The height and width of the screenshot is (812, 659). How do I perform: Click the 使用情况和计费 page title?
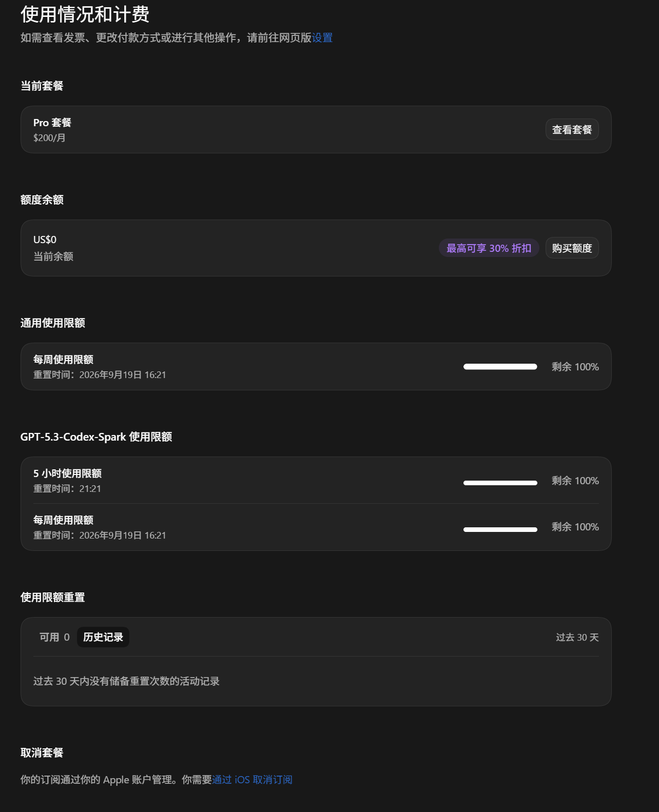(85, 14)
